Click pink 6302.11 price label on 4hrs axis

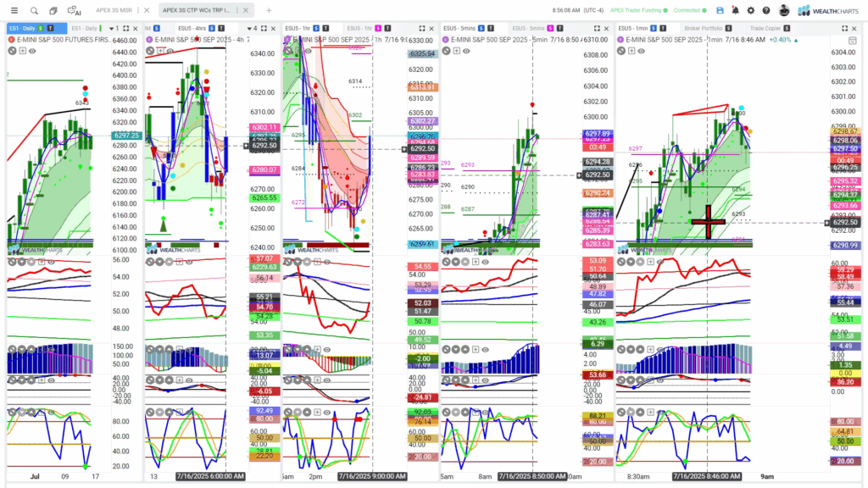(x=264, y=127)
